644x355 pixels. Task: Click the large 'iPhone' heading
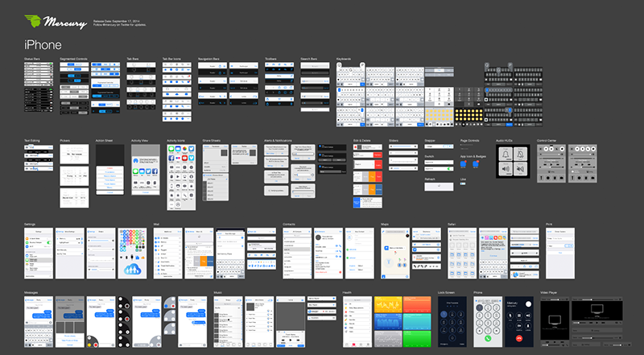pos(43,45)
